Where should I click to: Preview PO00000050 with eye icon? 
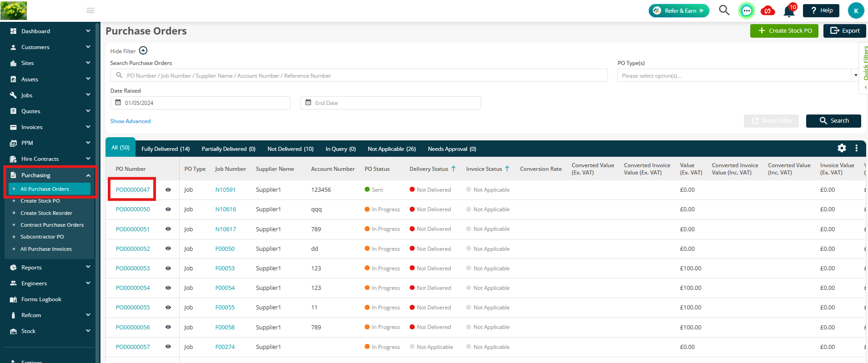coord(168,209)
